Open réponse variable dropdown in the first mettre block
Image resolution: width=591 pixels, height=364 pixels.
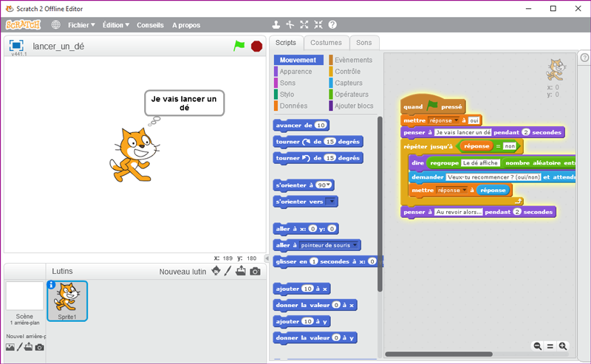tap(456, 120)
